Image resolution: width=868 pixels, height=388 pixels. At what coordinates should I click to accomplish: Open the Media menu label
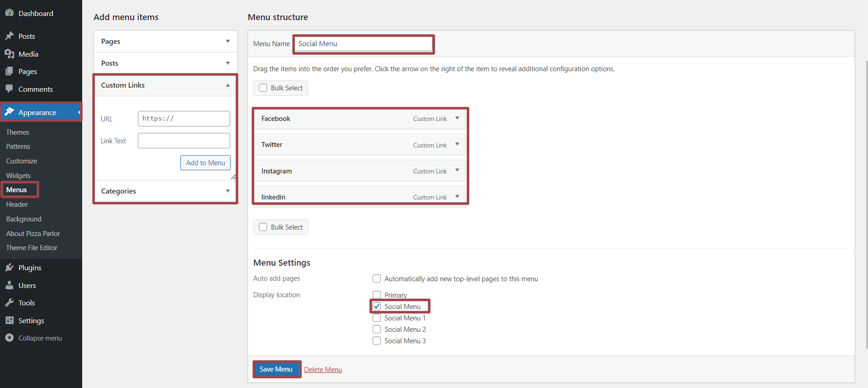[28, 54]
